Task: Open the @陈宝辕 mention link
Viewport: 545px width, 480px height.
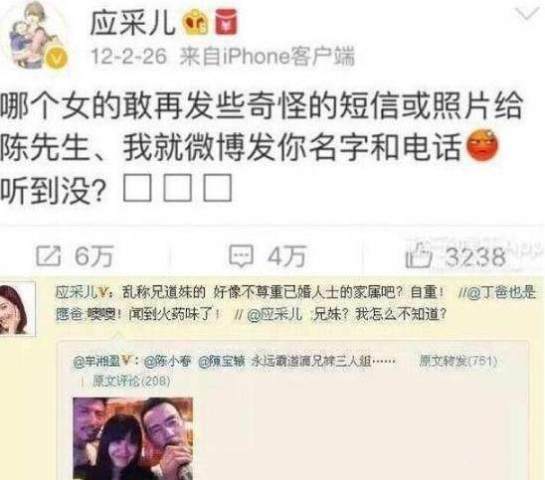Action: point(222,361)
